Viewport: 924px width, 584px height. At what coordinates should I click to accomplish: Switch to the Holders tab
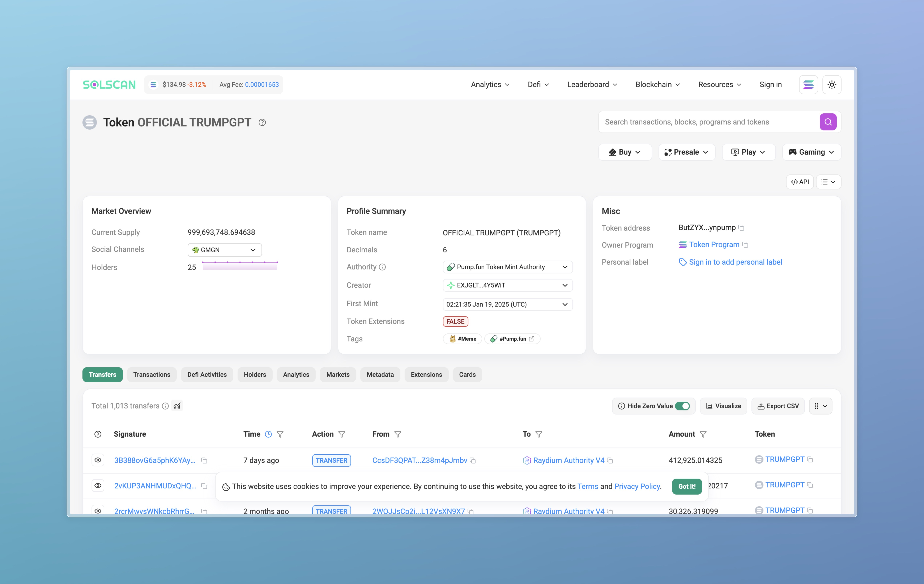click(255, 374)
